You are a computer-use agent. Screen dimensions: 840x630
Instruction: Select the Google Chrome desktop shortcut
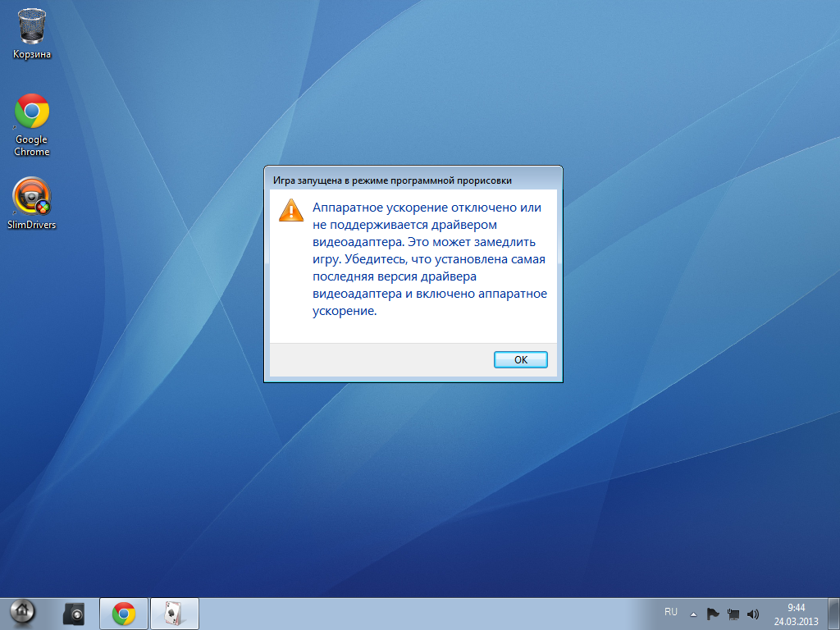[x=32, y=125]
